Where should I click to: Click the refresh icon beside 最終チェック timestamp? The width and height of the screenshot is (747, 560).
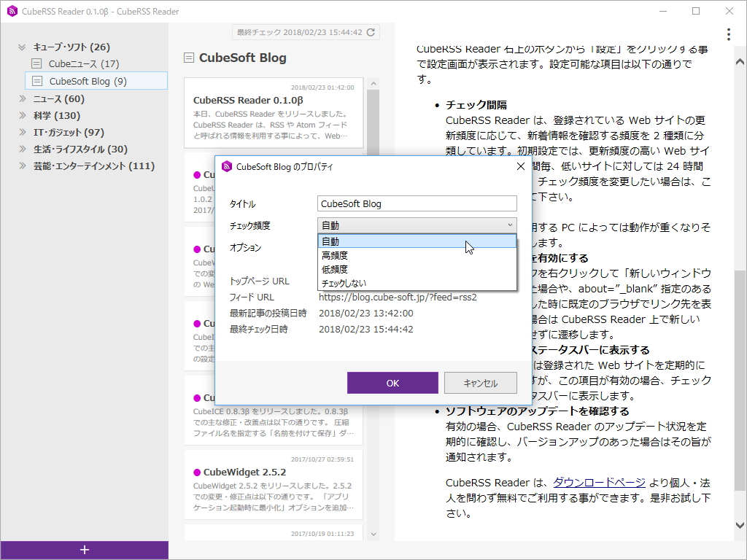click(370, 31)
